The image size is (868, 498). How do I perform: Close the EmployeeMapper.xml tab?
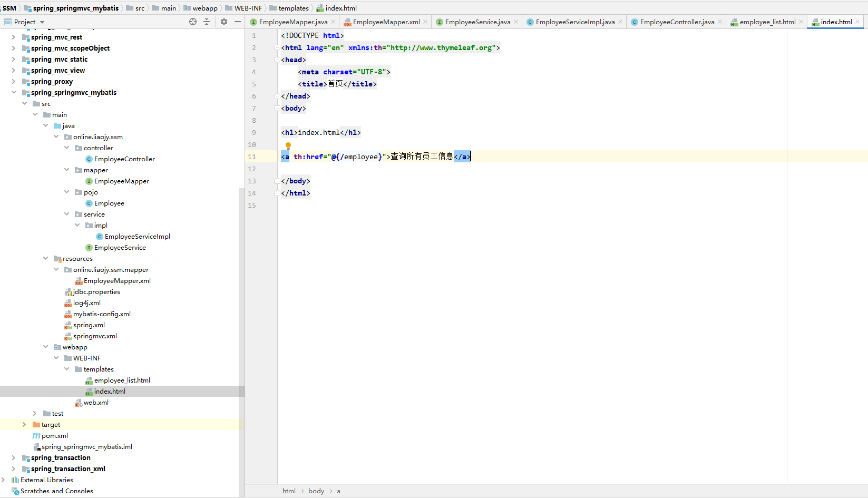tap(425, 22)
